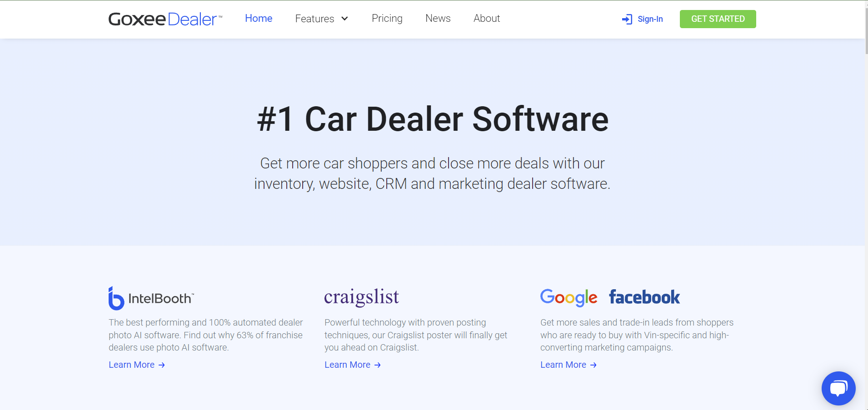Click the Sign-In arrow icon
The width and height of the screenshot is (868, 410).
(x=627, y=19)
